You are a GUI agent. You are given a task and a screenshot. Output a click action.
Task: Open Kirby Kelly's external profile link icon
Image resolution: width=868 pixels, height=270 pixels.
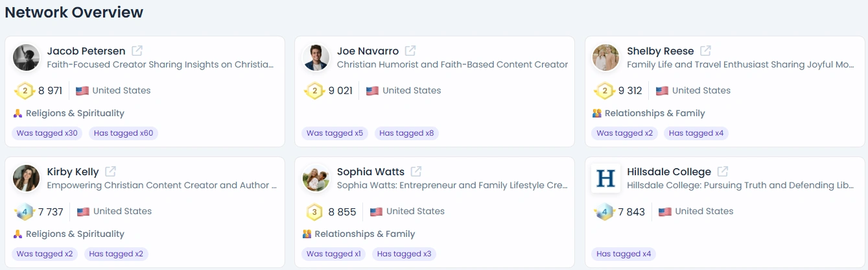[x=111, y=171]
